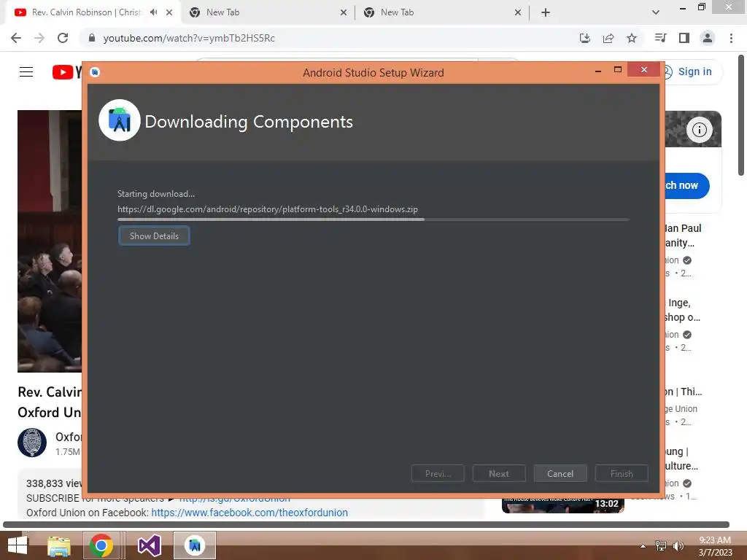This screenshot has height=560, width=747.
Task: Open the Oxford Union channel avatar
Action: click(32, 443)
